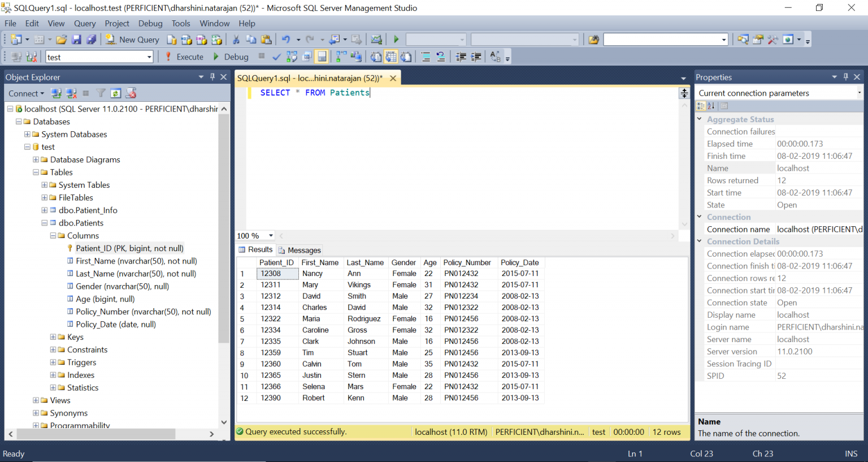
Task: Click the Execute button
Action: (184, 57)
